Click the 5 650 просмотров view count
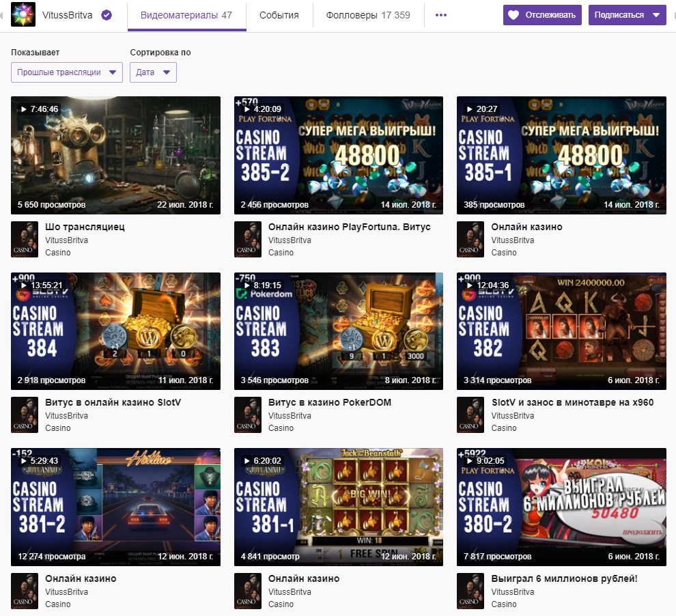The height and width of the screenshot is (616, 676). pyautogui.click(x=51, y=205)
